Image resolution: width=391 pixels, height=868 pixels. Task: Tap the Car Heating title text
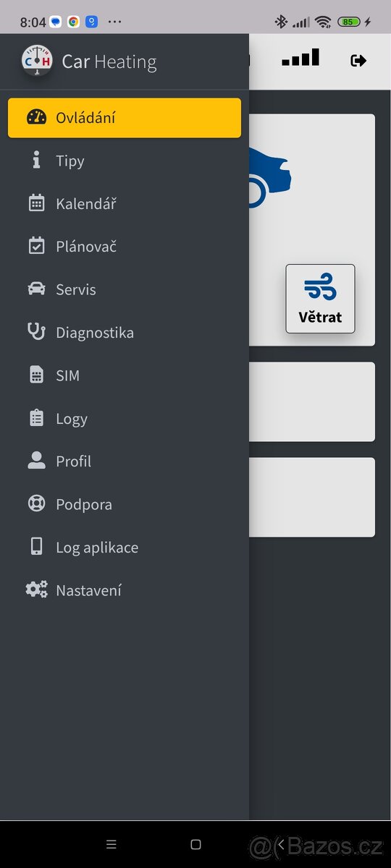(x=109, y=62)
